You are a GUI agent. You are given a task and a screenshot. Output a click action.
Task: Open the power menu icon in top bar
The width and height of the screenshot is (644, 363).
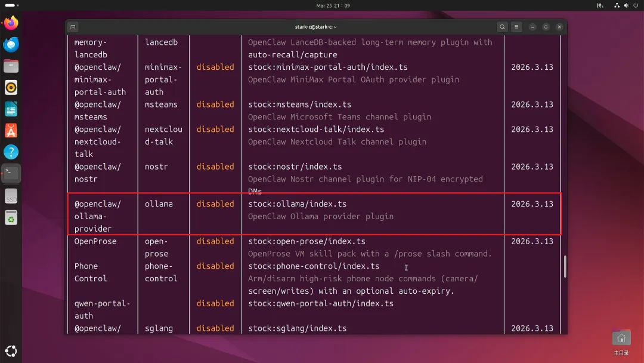click(636, 5)
